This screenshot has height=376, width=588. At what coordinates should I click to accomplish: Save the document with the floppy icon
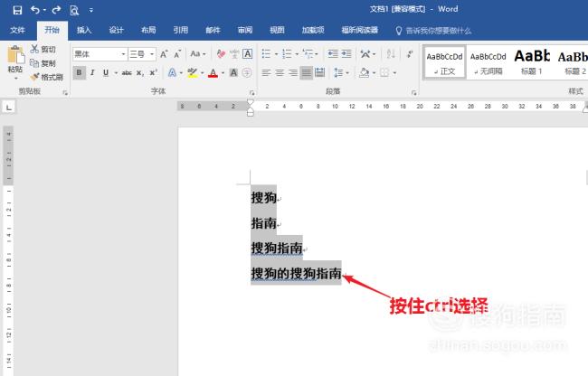[x=17, y=10]
